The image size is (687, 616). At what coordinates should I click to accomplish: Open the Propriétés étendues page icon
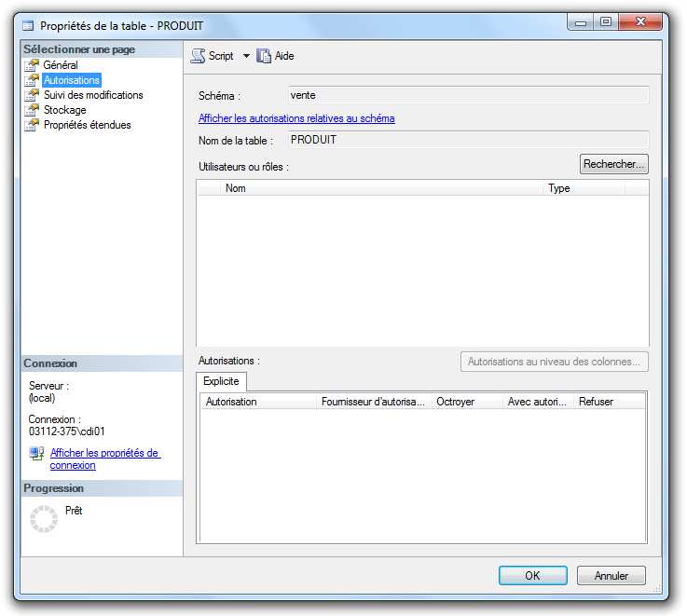(32, 125)
